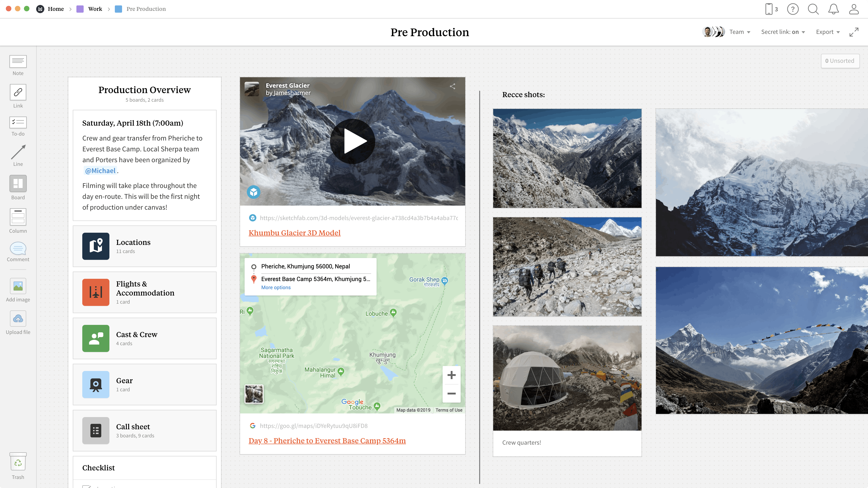Click the 0 Unsorted button

[x=840, y=61]
